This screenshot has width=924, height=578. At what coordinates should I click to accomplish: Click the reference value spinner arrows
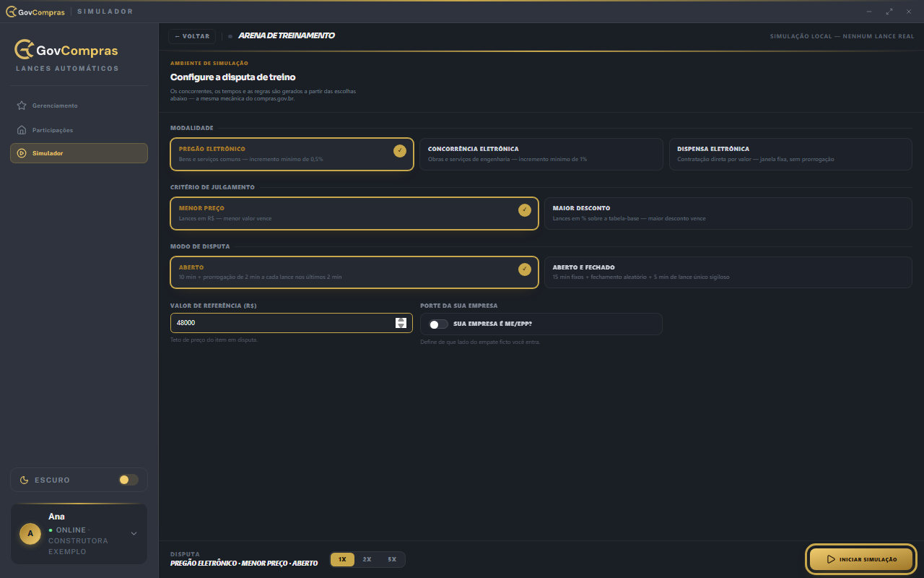[401, 323]
